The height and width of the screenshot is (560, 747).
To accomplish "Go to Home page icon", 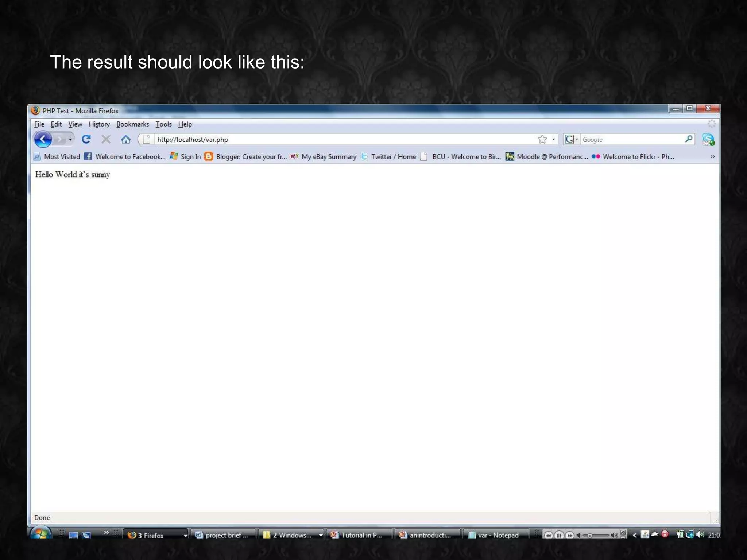I will click(x=126, y=139).
